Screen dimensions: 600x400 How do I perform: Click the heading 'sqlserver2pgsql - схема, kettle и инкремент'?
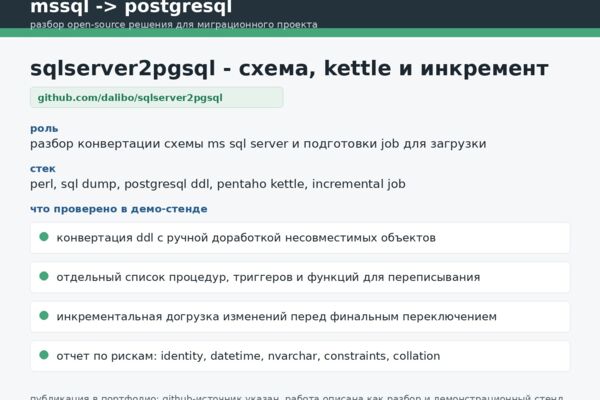click(289, 69)
